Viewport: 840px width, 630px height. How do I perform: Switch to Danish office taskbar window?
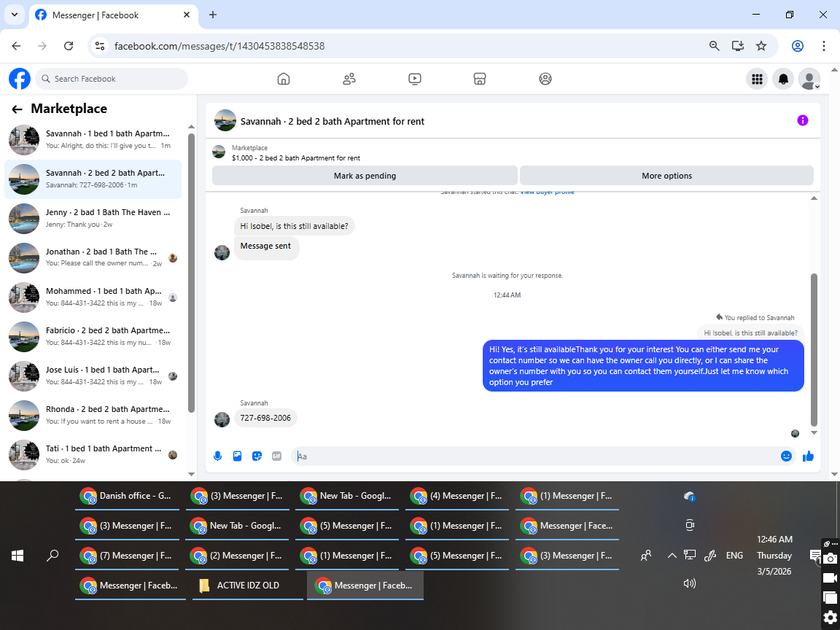coord(126,496)
